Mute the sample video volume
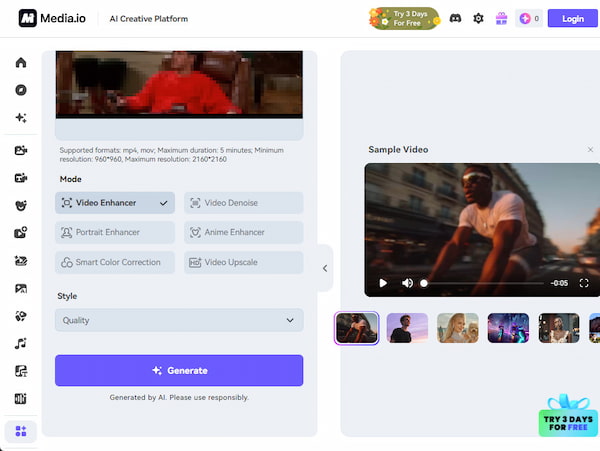600x451 pixels. pos(407,283)
